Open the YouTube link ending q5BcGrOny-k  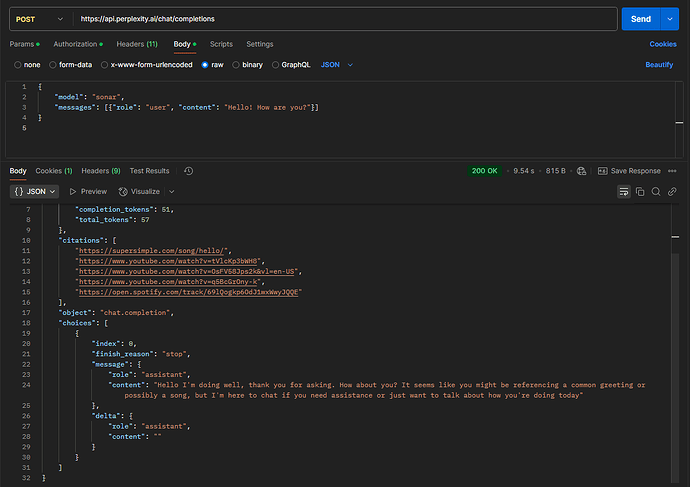pyautogui.click(x=169, y=282)
